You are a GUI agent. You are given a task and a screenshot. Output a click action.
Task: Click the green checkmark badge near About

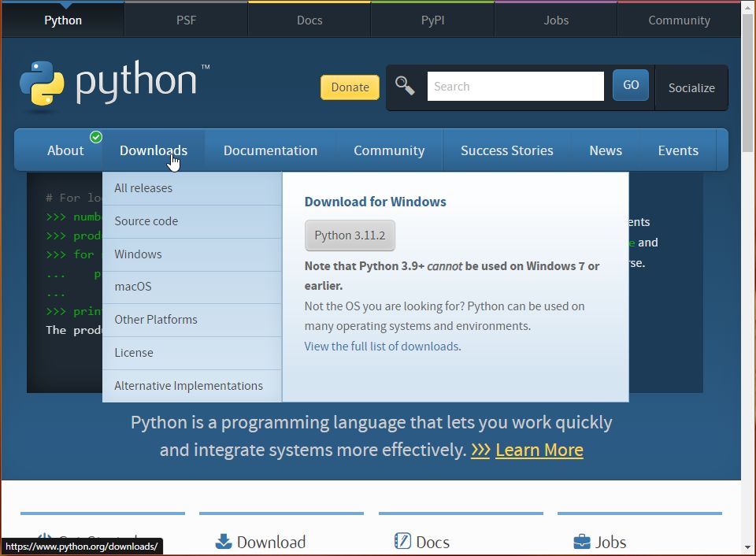(96, 137)
